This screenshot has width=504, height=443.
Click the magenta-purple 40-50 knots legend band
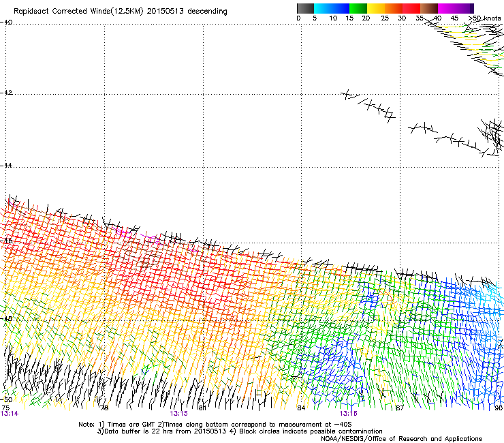click(456, 8)
